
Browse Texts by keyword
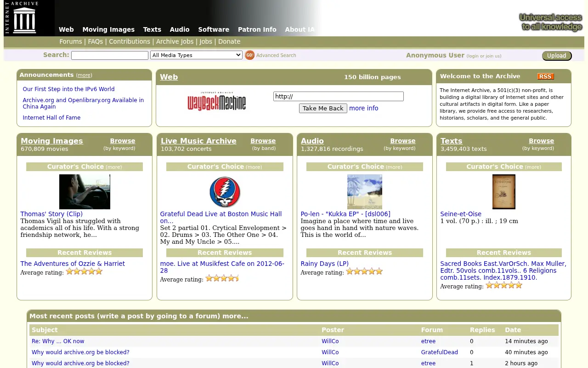pos(541,141)
